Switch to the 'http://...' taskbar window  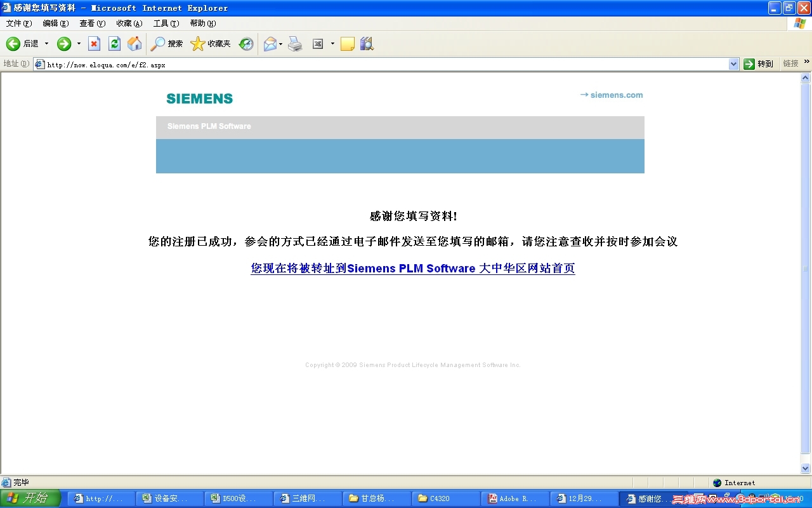[x=101, y=498]
